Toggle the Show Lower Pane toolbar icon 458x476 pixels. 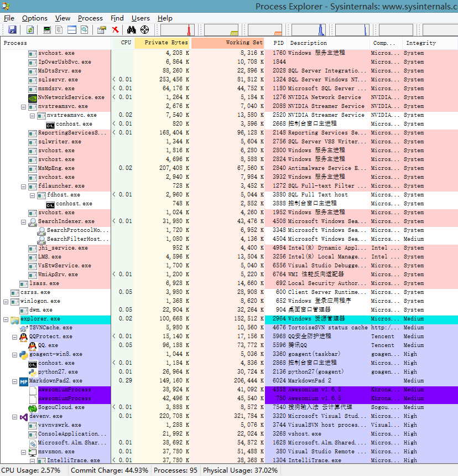pyautogui.click(x=71, y=30)
